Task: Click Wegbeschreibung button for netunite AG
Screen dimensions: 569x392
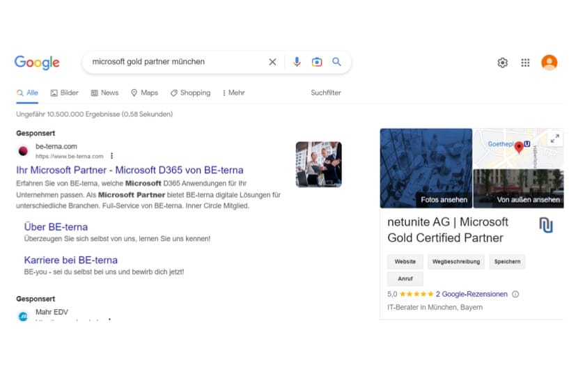Action: 455,262
